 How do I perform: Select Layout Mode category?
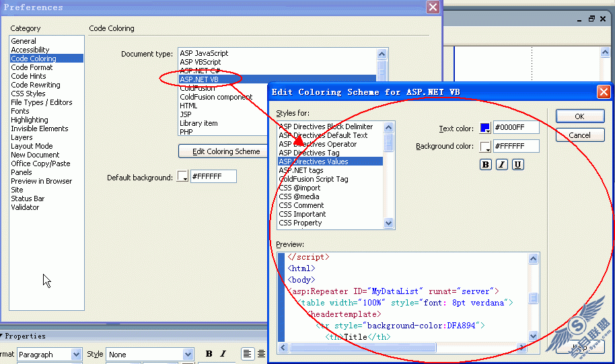[32, 146]
